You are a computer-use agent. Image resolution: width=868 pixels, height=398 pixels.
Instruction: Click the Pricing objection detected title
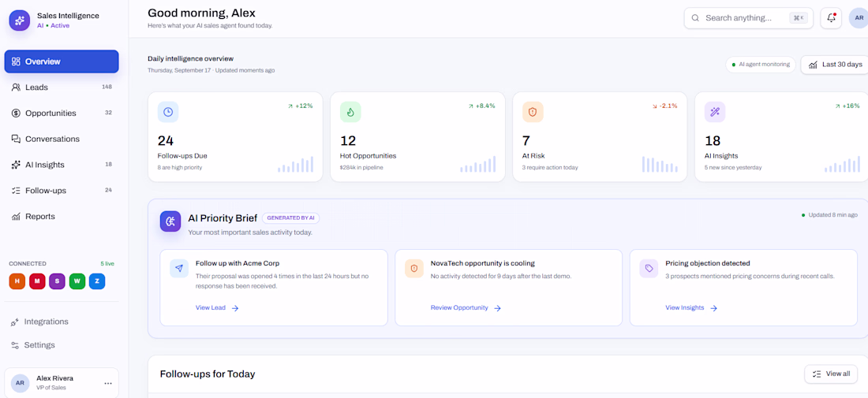(x=708, y=264)
